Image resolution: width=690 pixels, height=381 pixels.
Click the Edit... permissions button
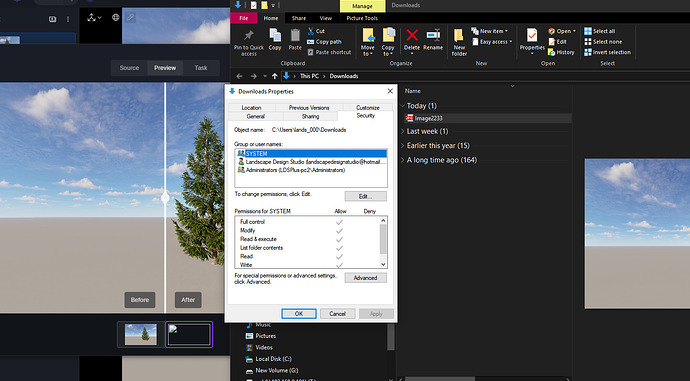(365, 196)
